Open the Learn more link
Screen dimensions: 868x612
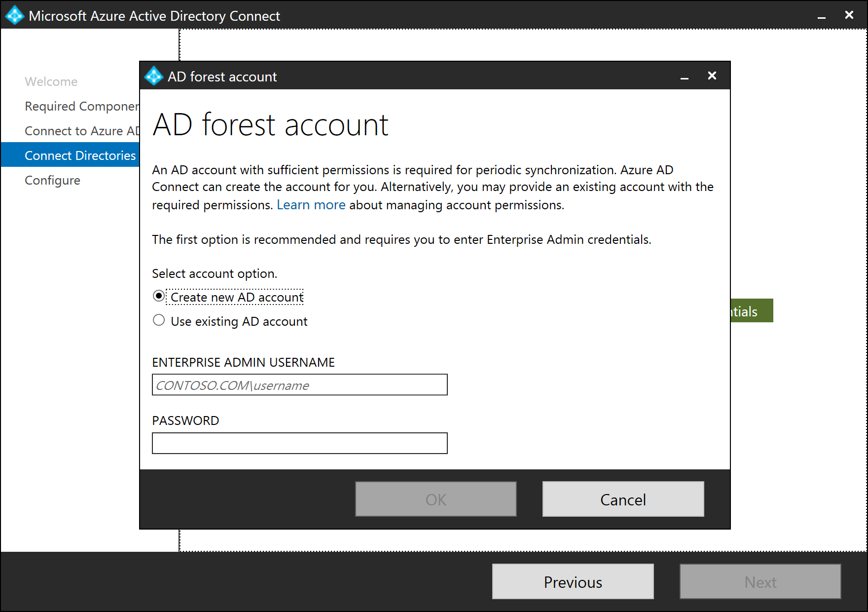coord(311,204)
